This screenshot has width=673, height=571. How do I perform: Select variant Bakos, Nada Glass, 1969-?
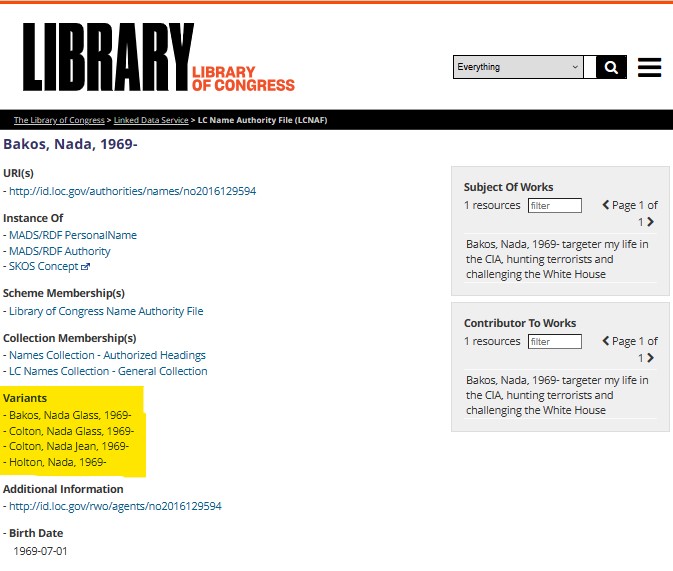click(70, 416)
